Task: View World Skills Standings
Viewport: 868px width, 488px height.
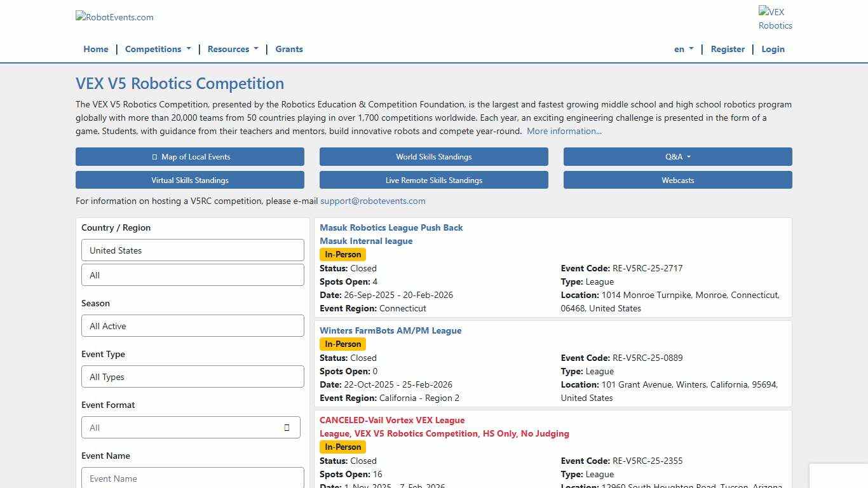Action: 433,157
